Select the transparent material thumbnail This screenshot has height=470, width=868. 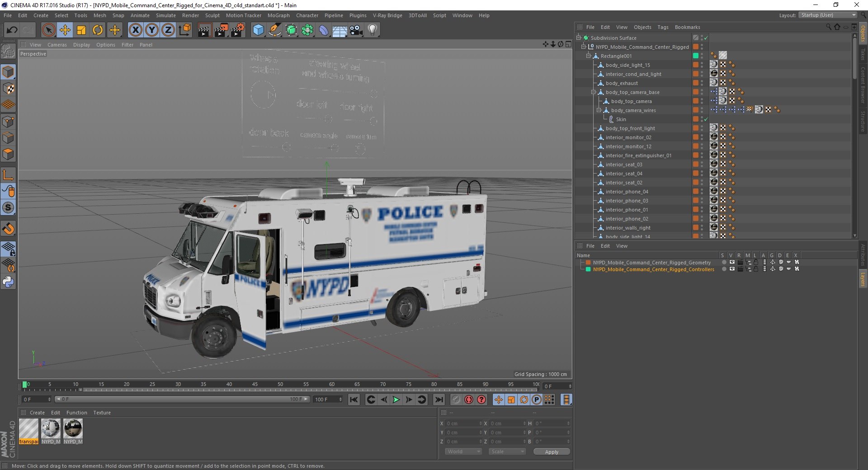pyautogui.click(x=28, y=431)
